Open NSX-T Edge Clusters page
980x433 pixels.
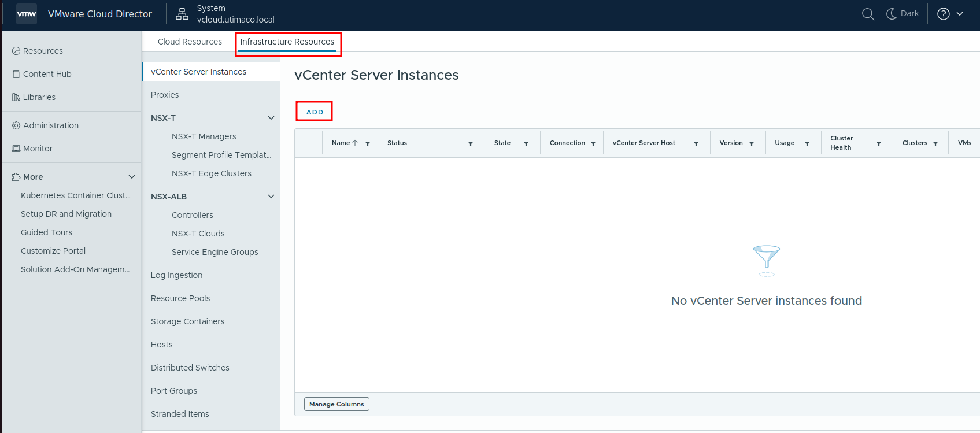click(212, 173)
